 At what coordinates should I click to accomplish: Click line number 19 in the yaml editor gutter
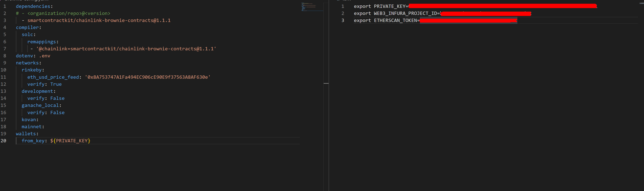click(3, 134)
